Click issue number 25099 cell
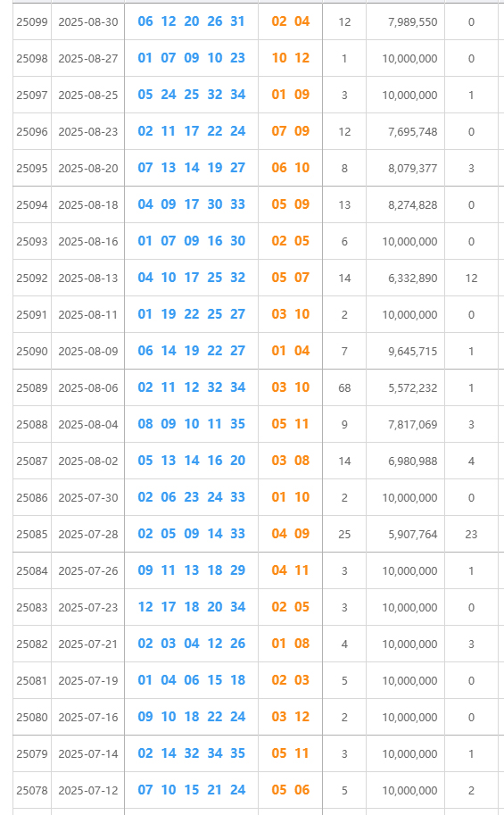Viewport: 504px width, 815px height. (x=32, y=21)
